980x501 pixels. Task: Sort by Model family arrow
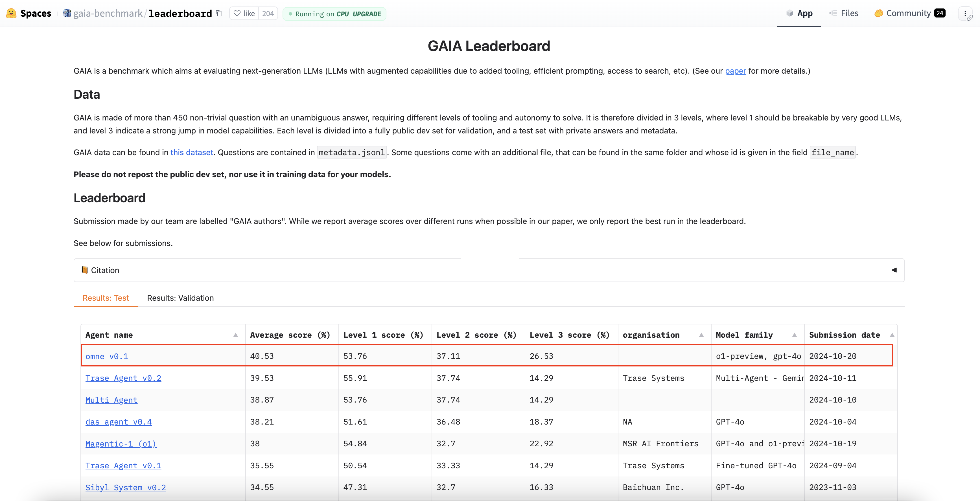(x=794, y=335)
